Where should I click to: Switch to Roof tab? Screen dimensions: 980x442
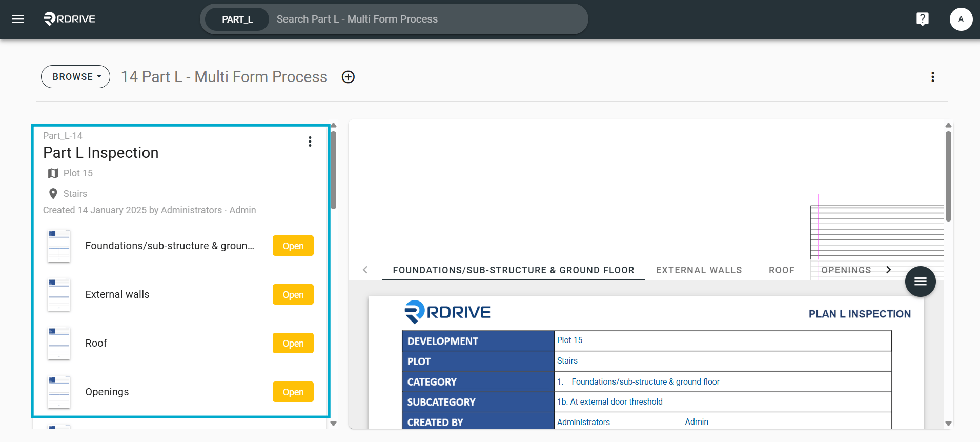click(782, 270)
